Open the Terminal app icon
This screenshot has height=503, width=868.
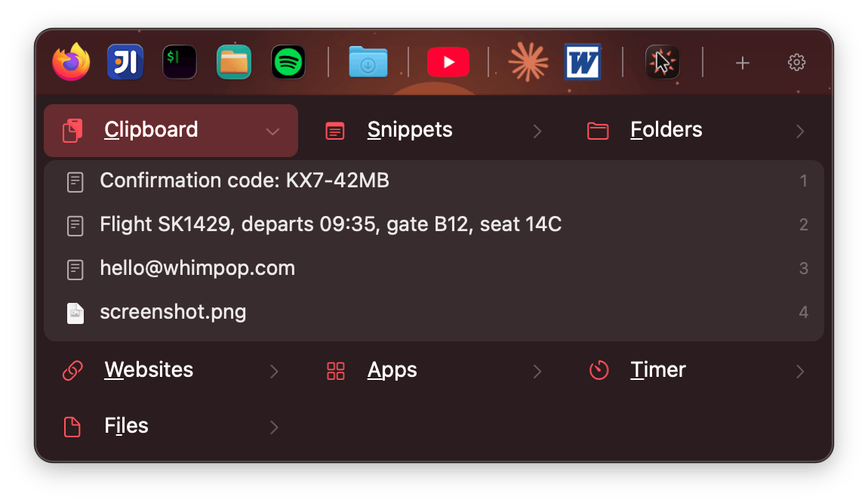pyautogui.click(x=180, y=62)
